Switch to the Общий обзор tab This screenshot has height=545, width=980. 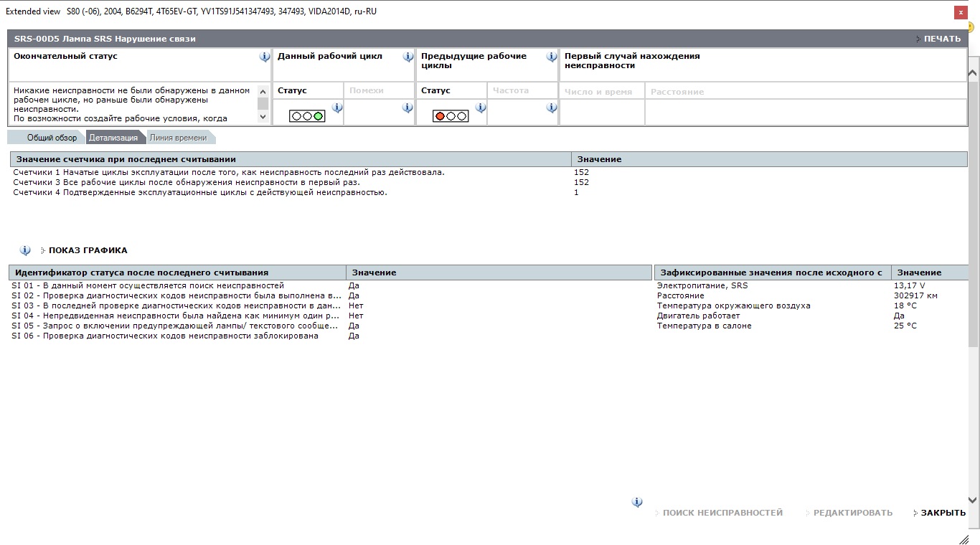[x=52, y=138]
